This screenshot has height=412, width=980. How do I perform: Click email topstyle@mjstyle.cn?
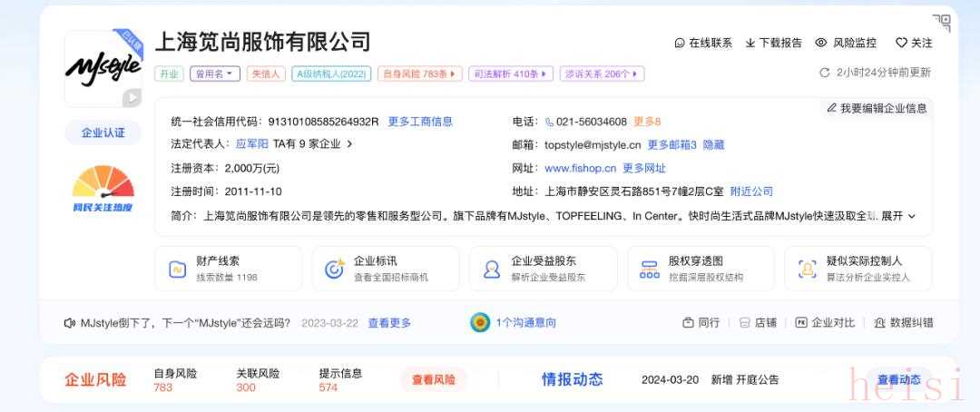pyautogui.click(x=593, y=144)
